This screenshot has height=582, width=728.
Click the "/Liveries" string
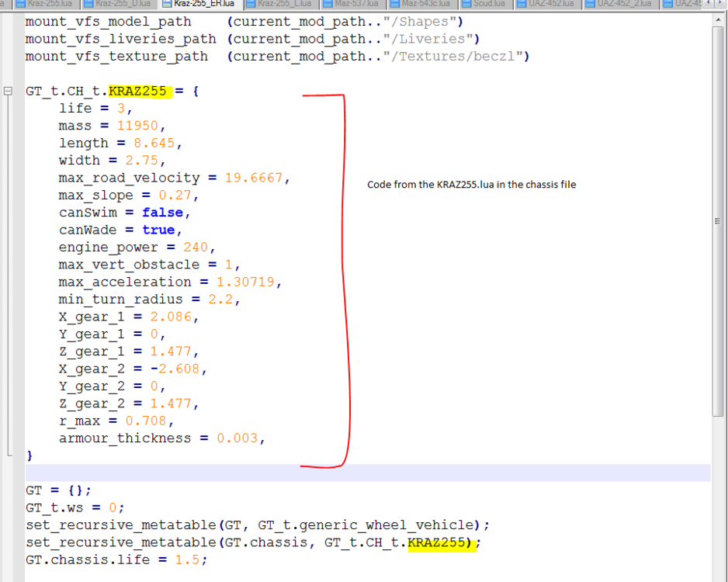[x=428, y=39]
